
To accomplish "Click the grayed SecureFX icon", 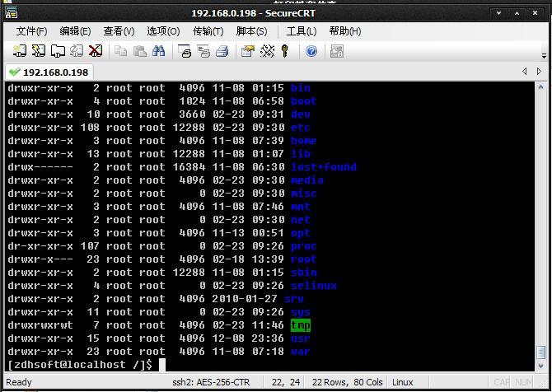I will 337,51.
